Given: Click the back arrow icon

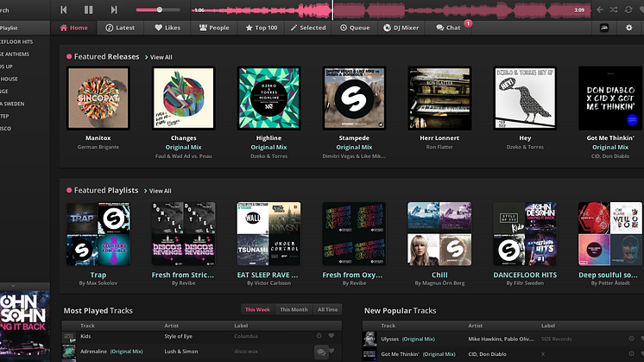Looking at the screenshot, I should pyautogui.click(x=600, y=10).
